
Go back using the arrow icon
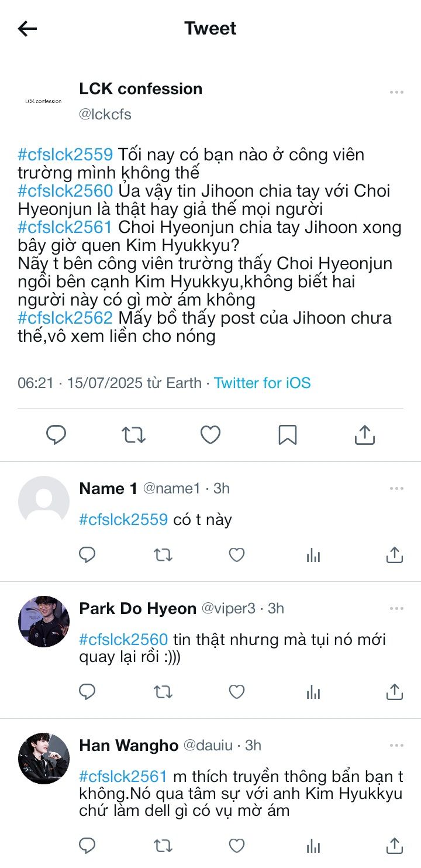[27, 29]
